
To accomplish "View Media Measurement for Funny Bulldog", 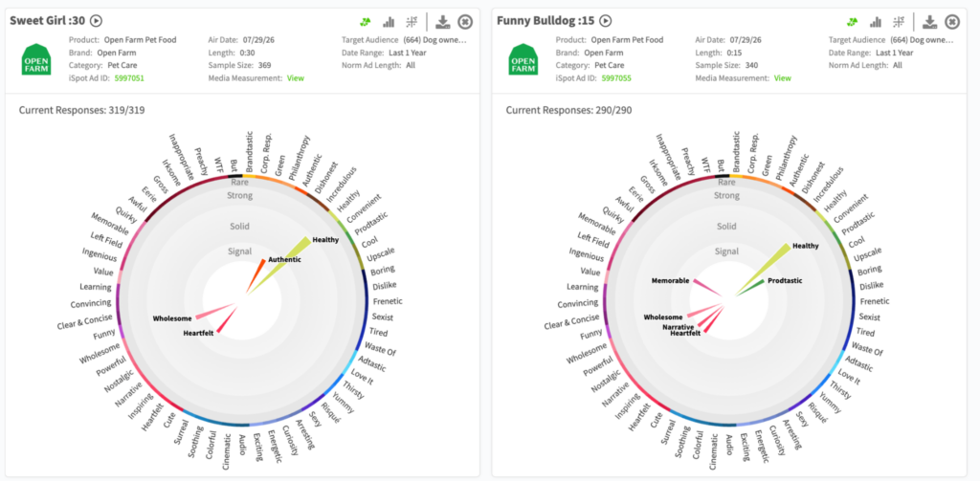I will (x=783, y=78).
